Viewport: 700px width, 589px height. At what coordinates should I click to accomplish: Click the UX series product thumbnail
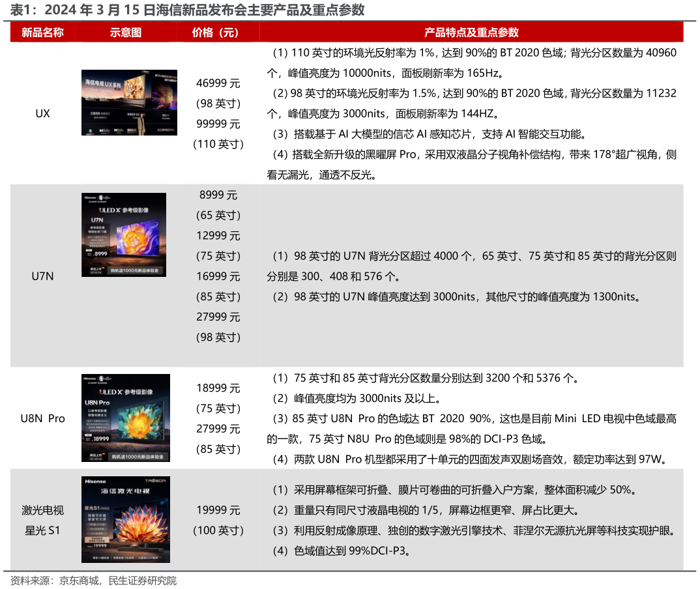pos(129,102)
